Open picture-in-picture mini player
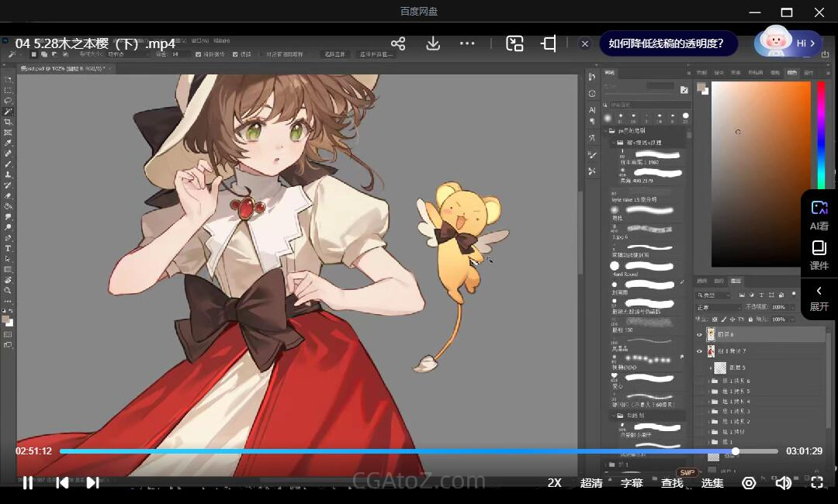The image size is (838, 504). click(x=514, y=43)
